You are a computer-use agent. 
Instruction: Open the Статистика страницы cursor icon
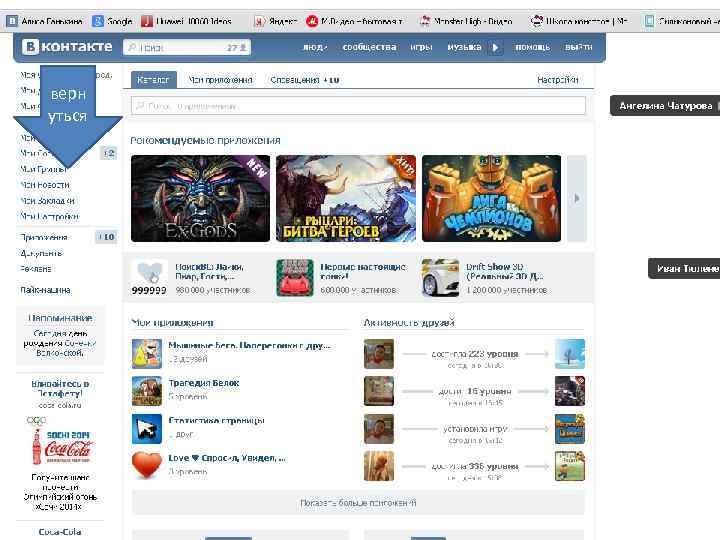click(147, 429)
